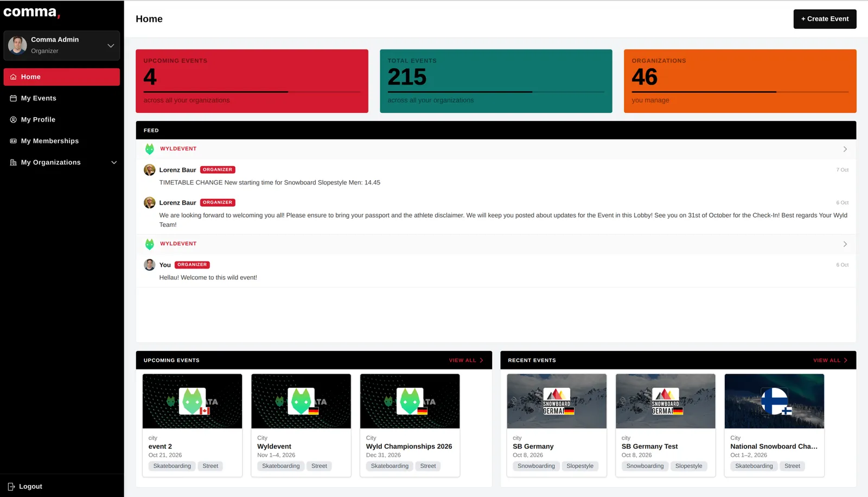This screenshot has width=868, height=497.
Task: Click Canada flag icon on event 2
Action: (205, 411)
